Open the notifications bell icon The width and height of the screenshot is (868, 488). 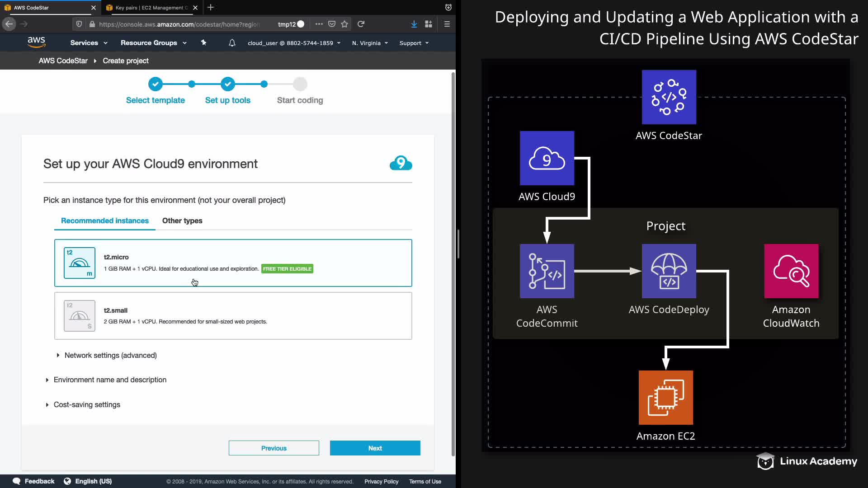[232, 43]
